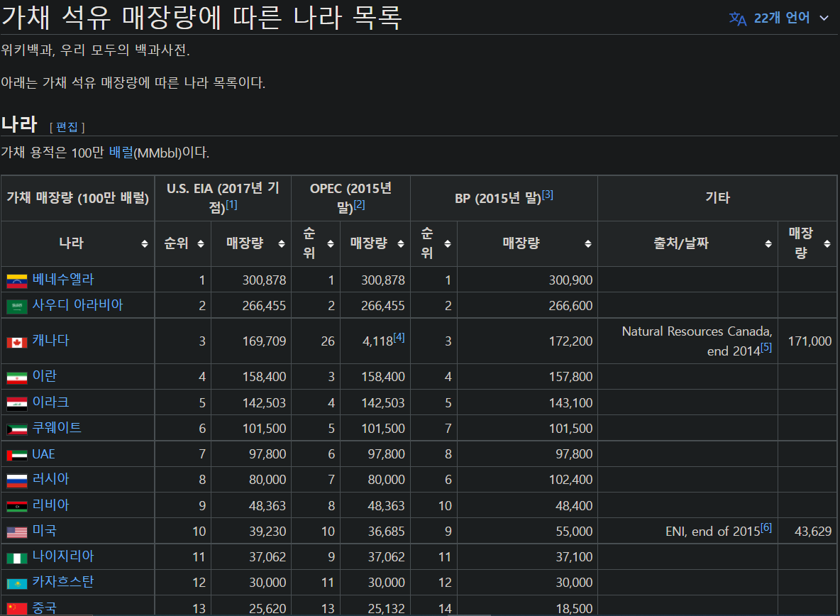Click footnote [5] next to Natural Resources Canada
Viewport: 840px width, 616px height.
point(767,347)
